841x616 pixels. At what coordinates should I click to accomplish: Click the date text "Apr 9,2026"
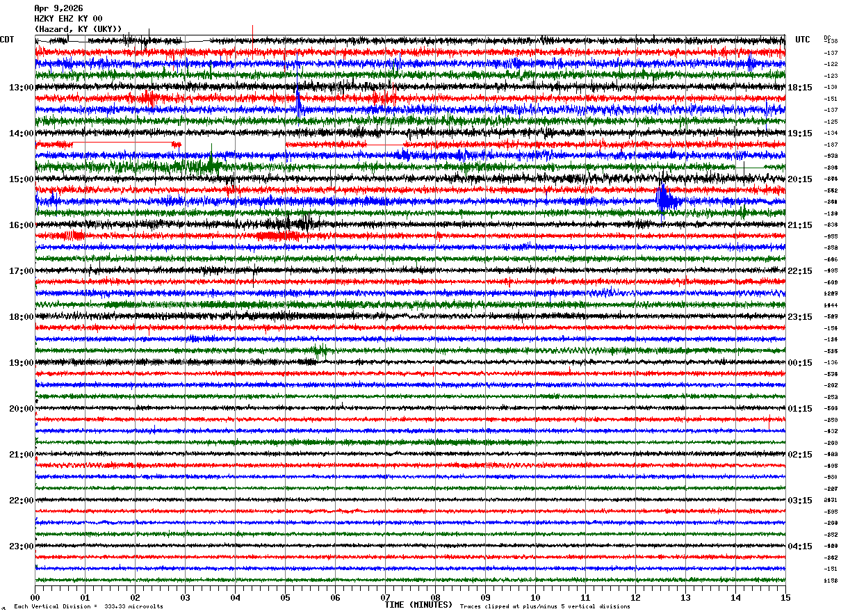(x=58, y=8)
